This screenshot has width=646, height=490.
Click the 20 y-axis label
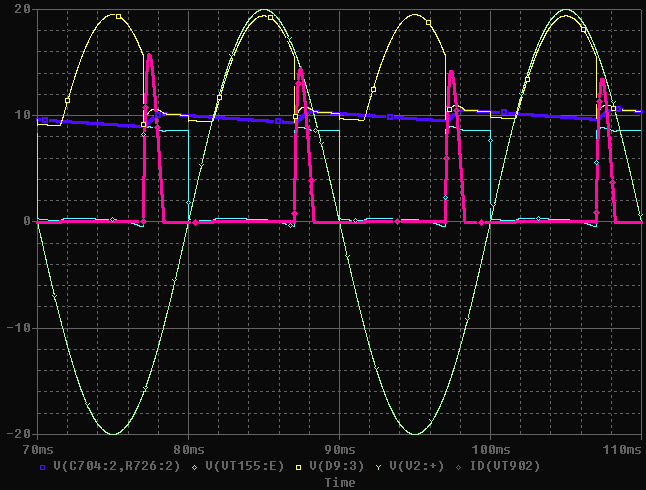point(23,9)
